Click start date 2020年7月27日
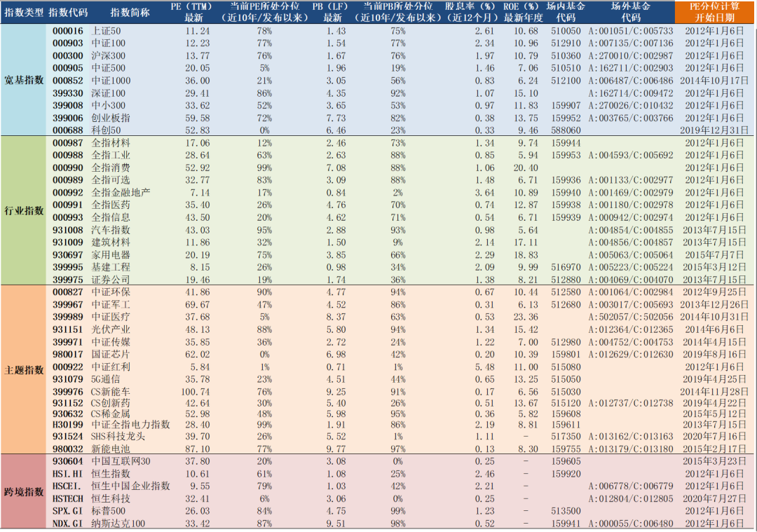 tap(714, 498)
